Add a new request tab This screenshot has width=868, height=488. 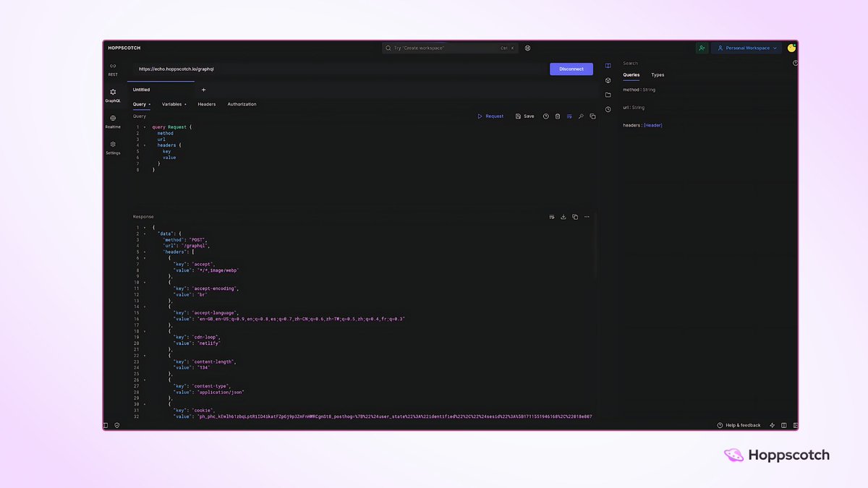pyautogui.click(x=203, y=90)
